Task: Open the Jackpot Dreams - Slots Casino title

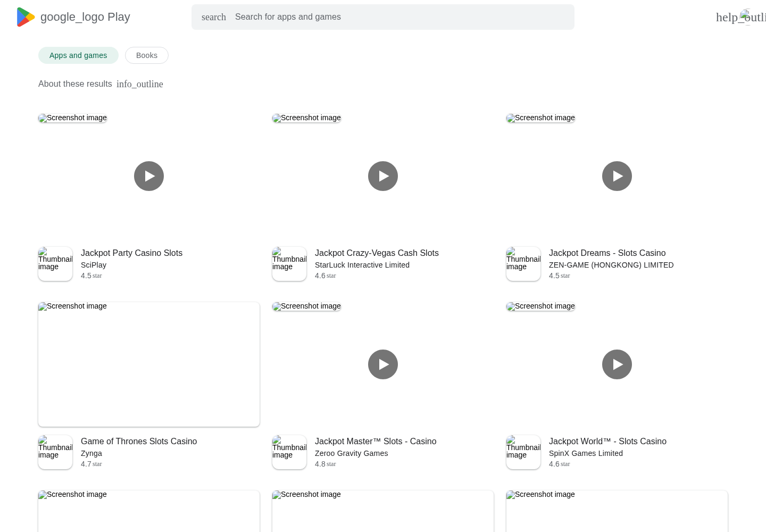Action: pyautogui.click(x=607, y=253)
